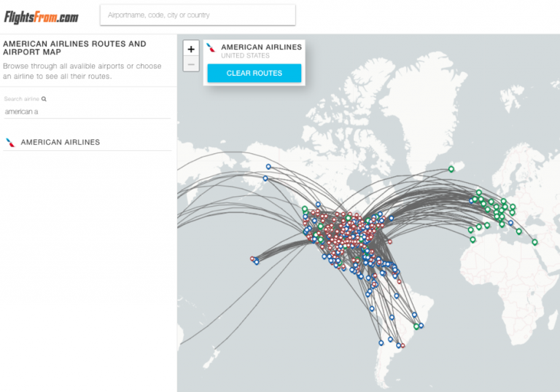Screen dimensions: 560x392
Task: Zoom in the map with plus button
Action: tap(191, 49)
